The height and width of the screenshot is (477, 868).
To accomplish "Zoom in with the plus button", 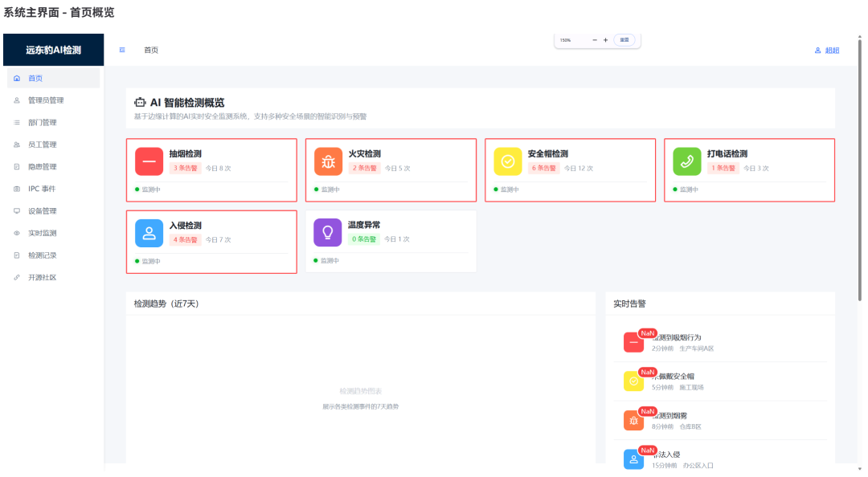I will (606, 40).
